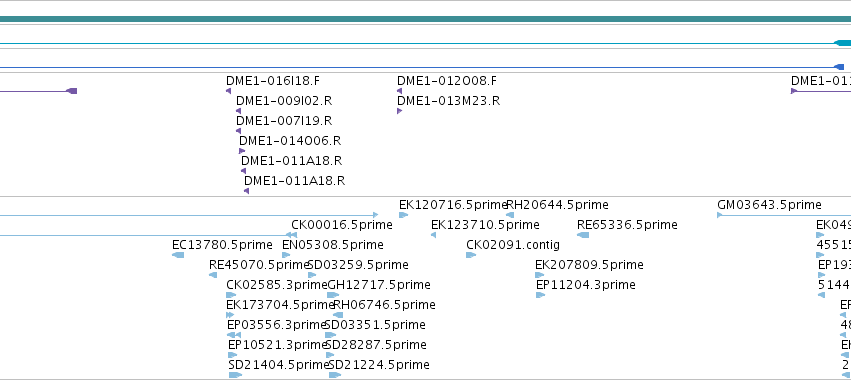Click the RE45070.5prime feature arrow
The width and height of the screenshot is (851, 380).
click(213, 275)
